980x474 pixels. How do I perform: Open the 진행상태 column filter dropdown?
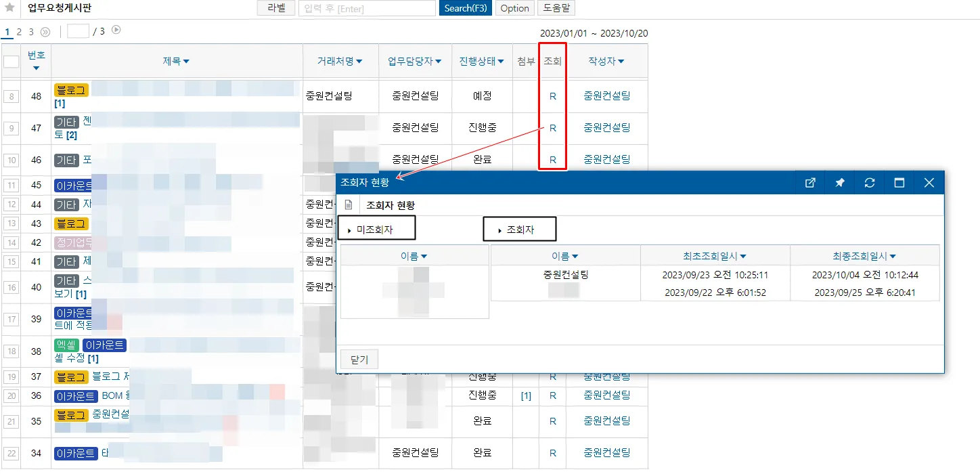click(x=482, y=61)
